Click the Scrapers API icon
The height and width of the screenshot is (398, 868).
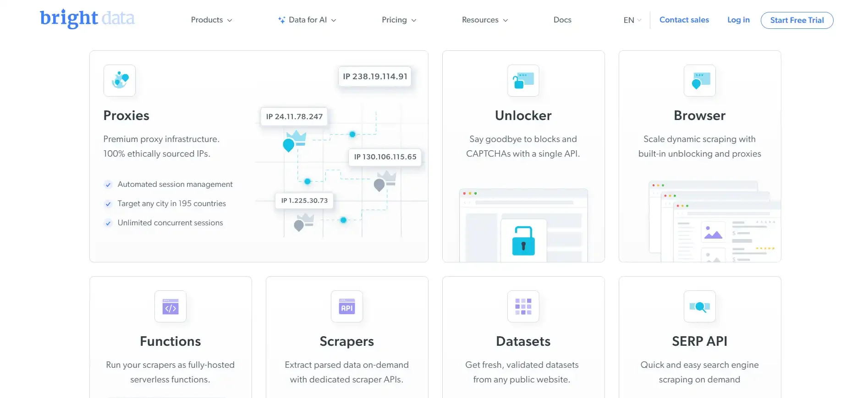[347, 306]
